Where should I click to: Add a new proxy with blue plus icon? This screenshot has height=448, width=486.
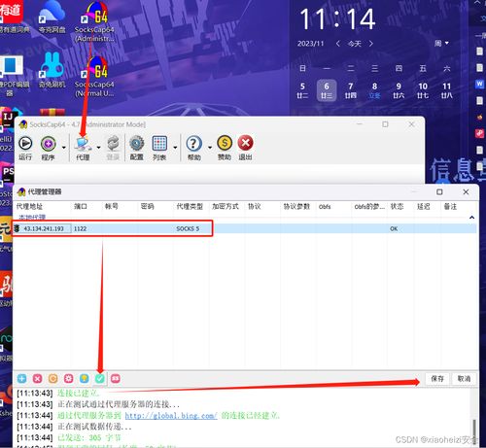22,378
